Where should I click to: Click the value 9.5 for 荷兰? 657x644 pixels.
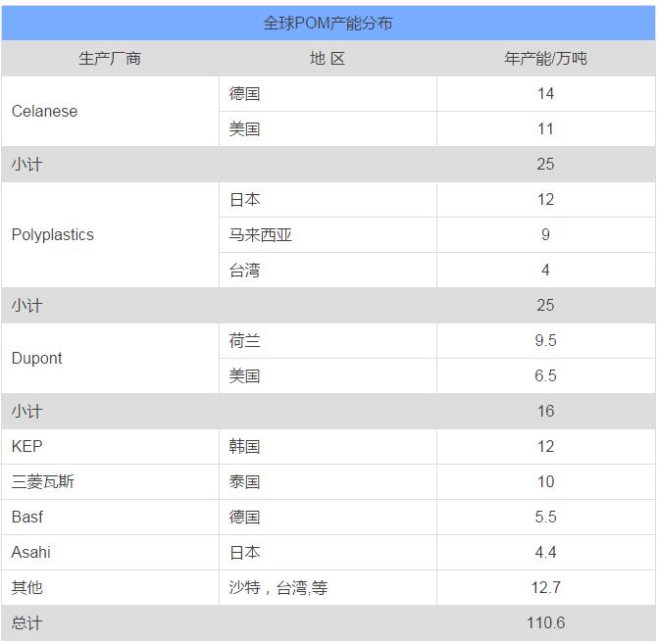tap(545, 340)
